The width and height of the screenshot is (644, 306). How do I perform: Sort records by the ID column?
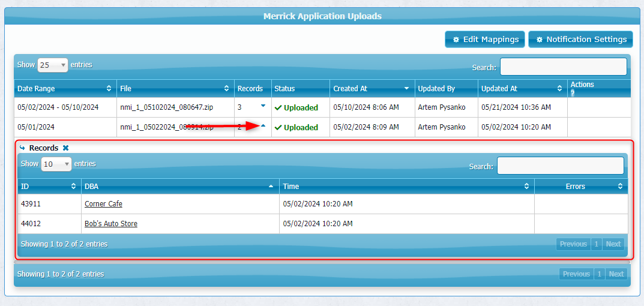click(74, 187)
